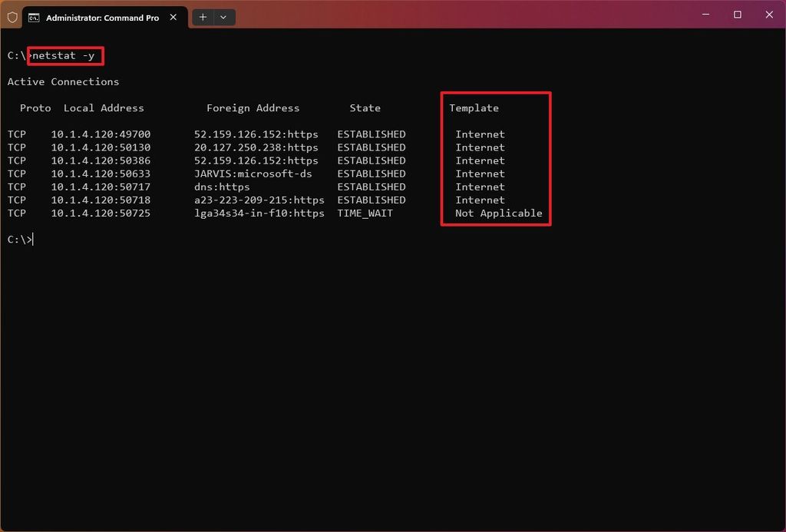Minimize the terminal window

[705, 15]
